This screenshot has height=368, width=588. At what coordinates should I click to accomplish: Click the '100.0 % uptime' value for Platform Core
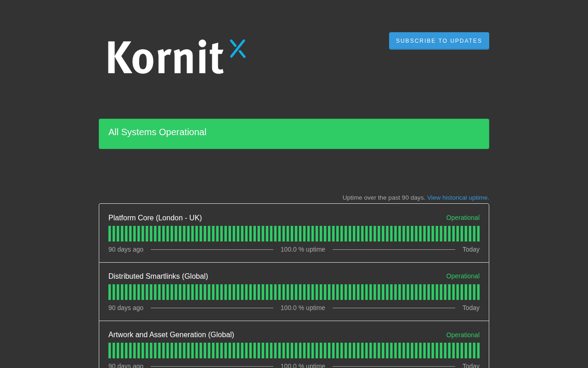(x=303, y=249)
